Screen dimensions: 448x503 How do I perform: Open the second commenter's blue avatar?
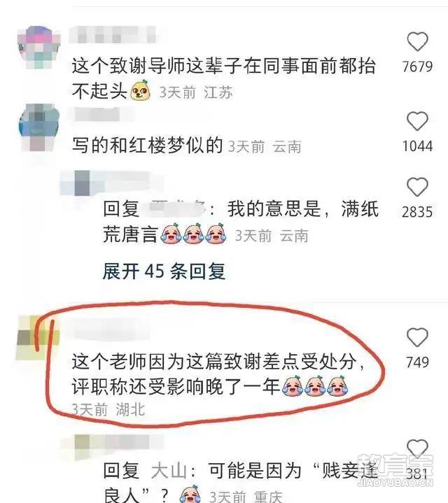[39, 127]
